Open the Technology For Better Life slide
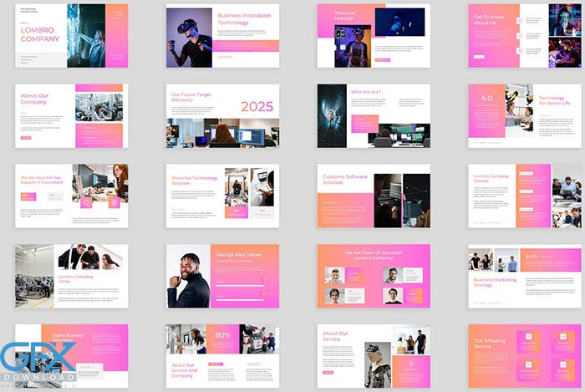Viewport: 585px width, 392px height. [x=524, y=115]
